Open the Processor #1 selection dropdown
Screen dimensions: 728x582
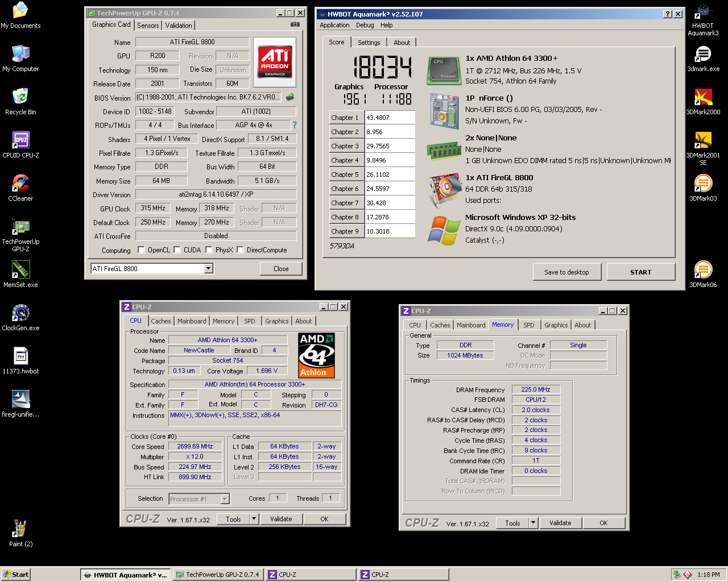(225, 499)
